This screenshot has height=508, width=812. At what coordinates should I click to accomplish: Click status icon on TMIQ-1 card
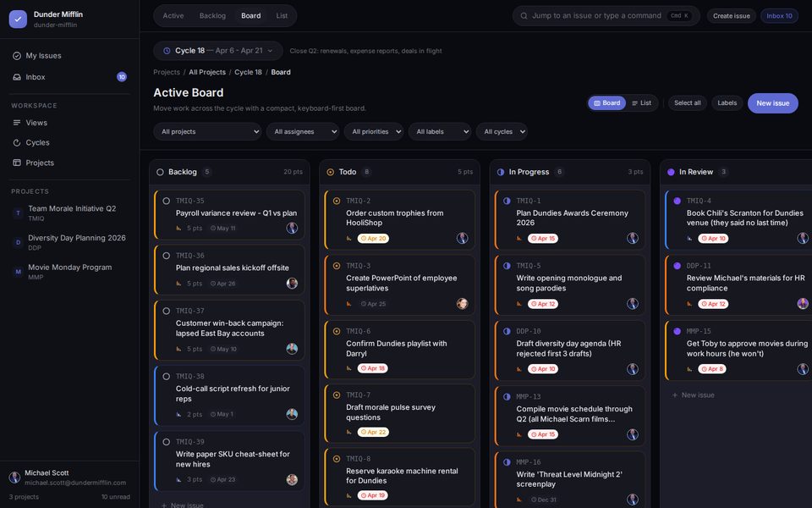coord(507,201)
